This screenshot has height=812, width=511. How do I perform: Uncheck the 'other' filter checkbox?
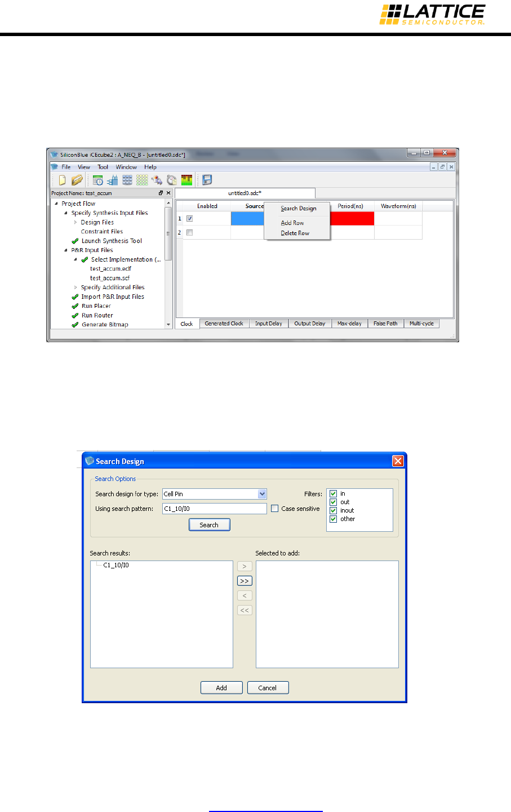click(333, 519)
